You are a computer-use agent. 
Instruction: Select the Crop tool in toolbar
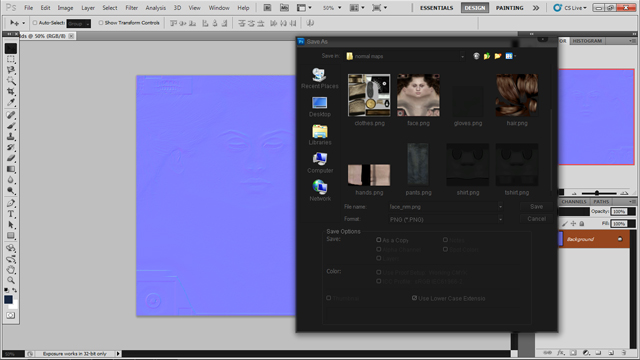[x=11, y=91]
